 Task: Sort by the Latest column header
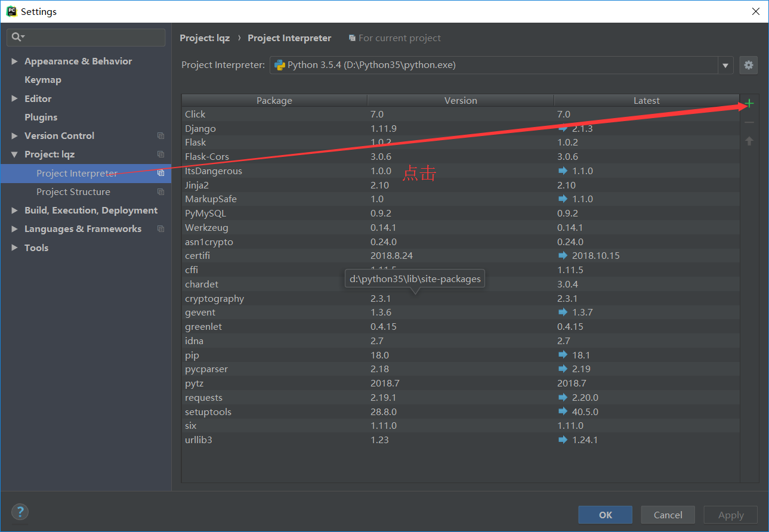pyautogui.click(x=647, y=100)
